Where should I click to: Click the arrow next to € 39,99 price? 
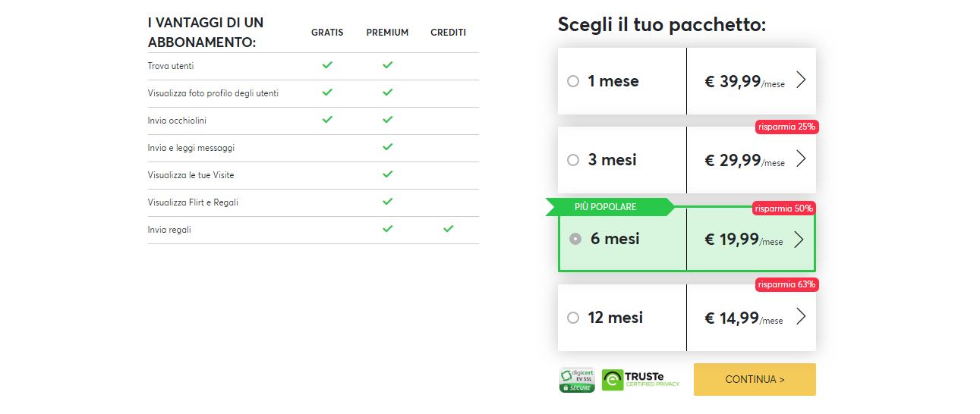point(800,80)
